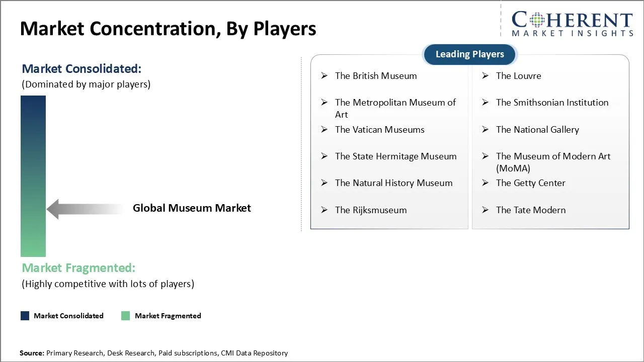The height and width of the screenshot is (362, 644).
Task: Click the Global Museum Market label
Action: pyautogui.click(x=192, y=208)
